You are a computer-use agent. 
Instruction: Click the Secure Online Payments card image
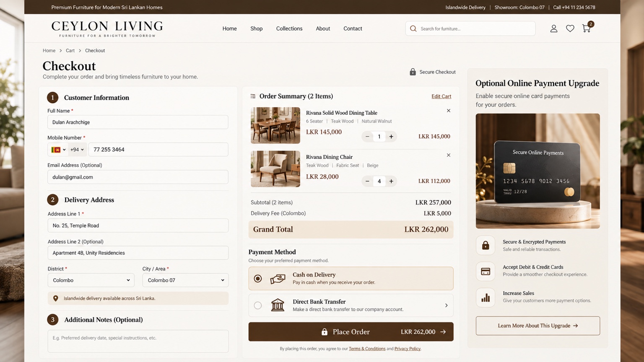pyautogui.click(x=538, y=171)
